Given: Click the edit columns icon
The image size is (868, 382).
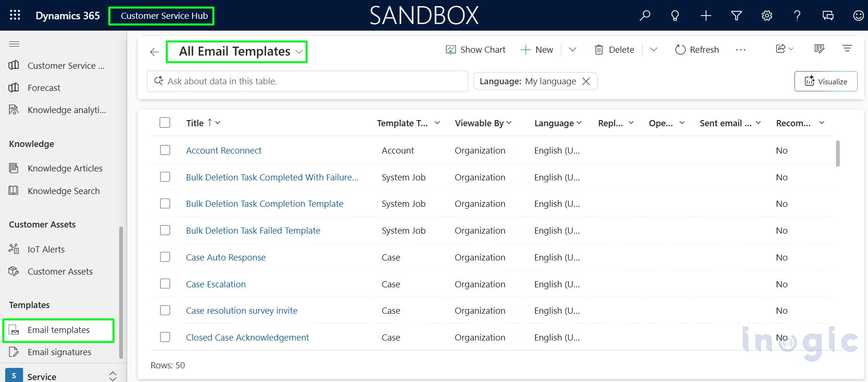Looking at the screenshot, I should 819,49.
